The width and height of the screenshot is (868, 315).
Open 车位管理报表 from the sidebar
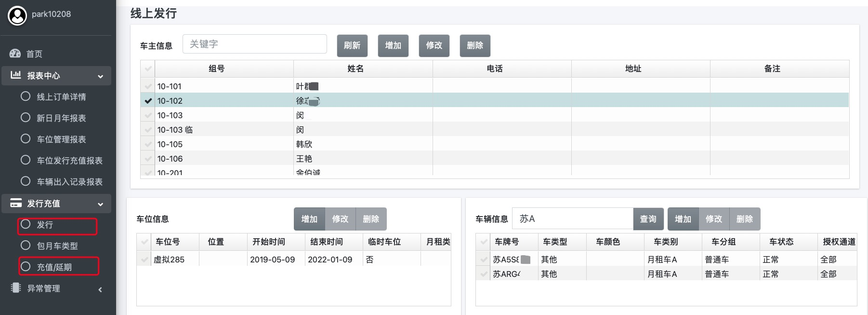(x=61, y=139)
